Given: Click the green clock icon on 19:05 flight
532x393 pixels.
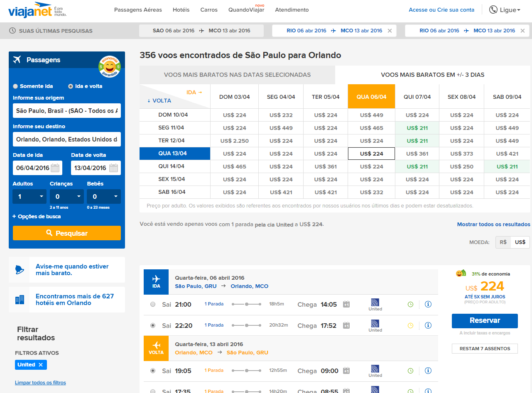Looking at the screenshot, I should (x=410, y=371).
